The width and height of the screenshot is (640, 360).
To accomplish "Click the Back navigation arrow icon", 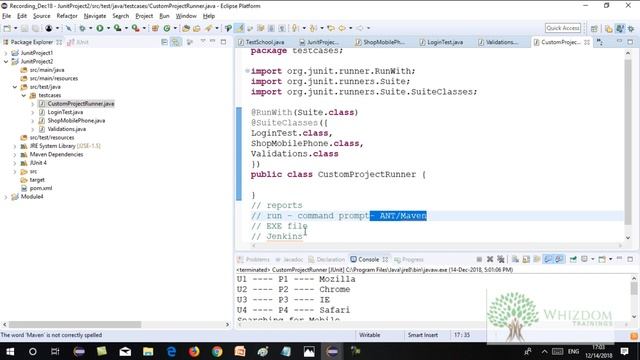I will pyautogui.click(x=342, y=28).
